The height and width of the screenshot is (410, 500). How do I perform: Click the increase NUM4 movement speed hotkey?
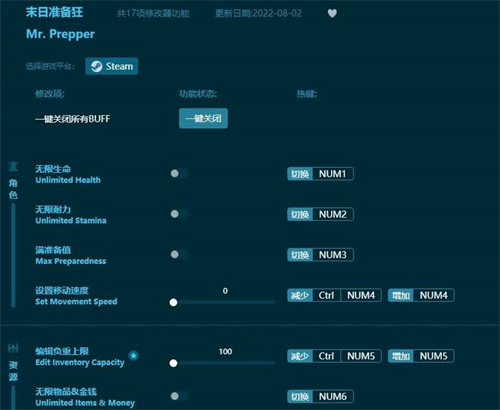(x=421, y=295)
